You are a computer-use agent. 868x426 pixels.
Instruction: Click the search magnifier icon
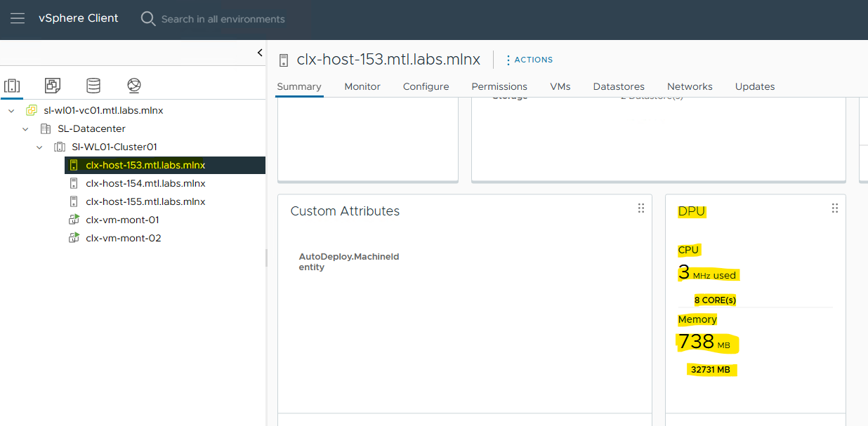tap(148, 19)
